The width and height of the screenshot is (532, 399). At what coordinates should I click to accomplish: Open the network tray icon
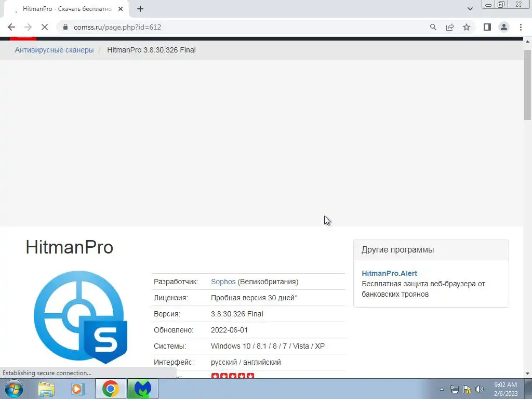click(x=454, y=389)
